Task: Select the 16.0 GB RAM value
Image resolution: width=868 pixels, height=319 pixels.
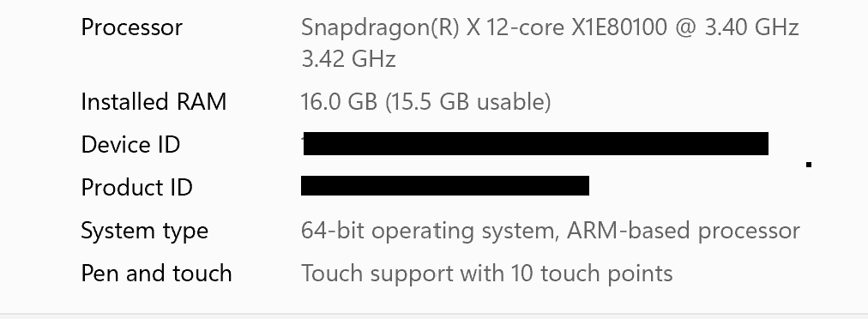Action: pos(339,102)
